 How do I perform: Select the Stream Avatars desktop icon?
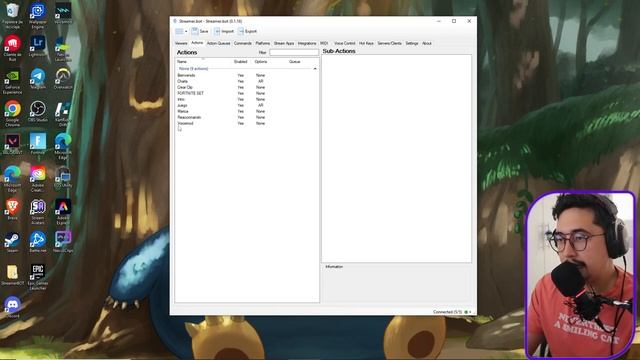click(38, 211)
